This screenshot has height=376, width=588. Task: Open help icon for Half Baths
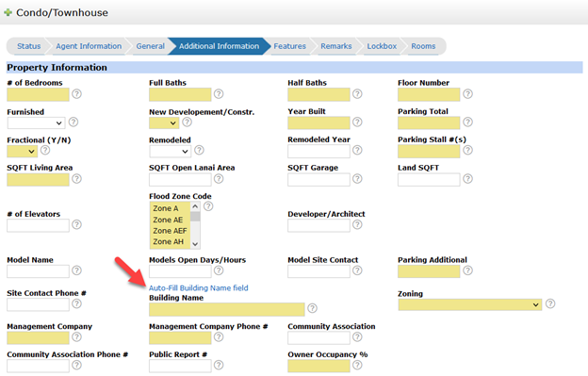[x=357, y=93]
